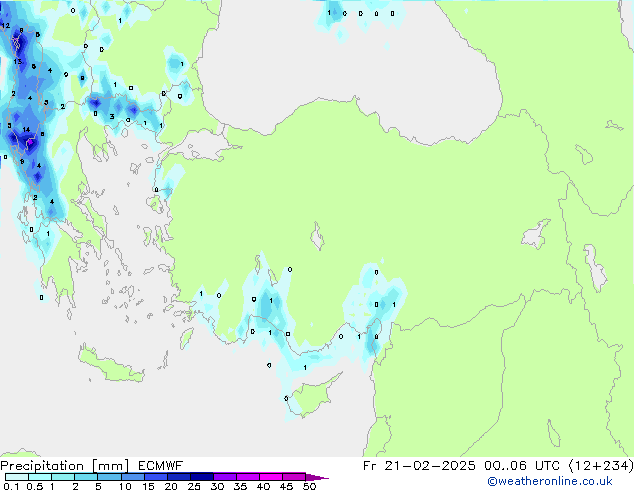The height and width of the screenshot is (490, 634).
Task: Select the '10' legend scale label
Action: (125, 486)
